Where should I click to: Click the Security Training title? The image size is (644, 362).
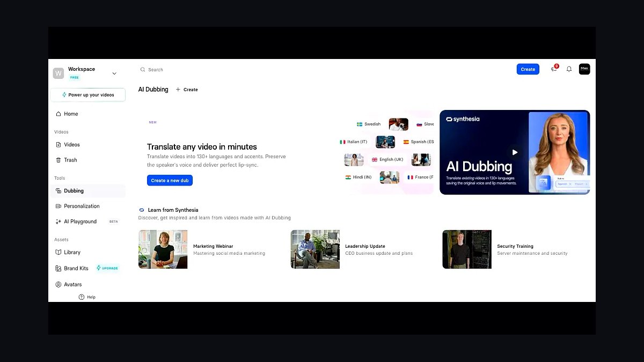coord(515,246)
